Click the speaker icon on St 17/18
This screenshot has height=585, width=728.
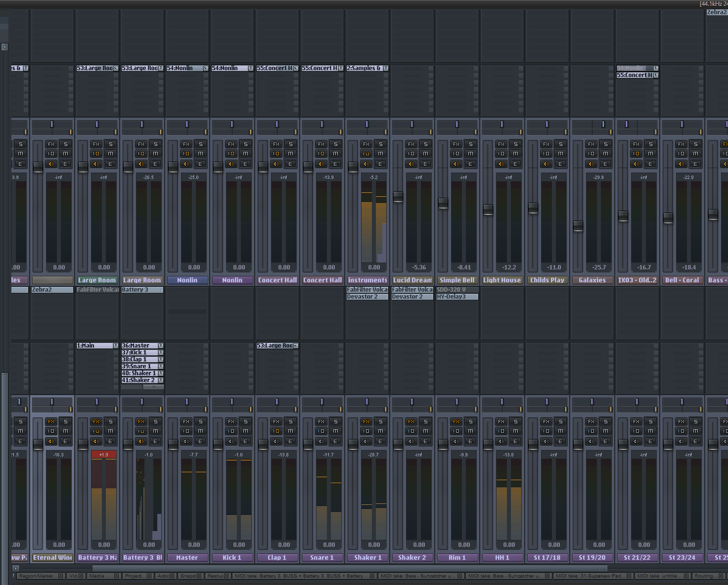546,441
